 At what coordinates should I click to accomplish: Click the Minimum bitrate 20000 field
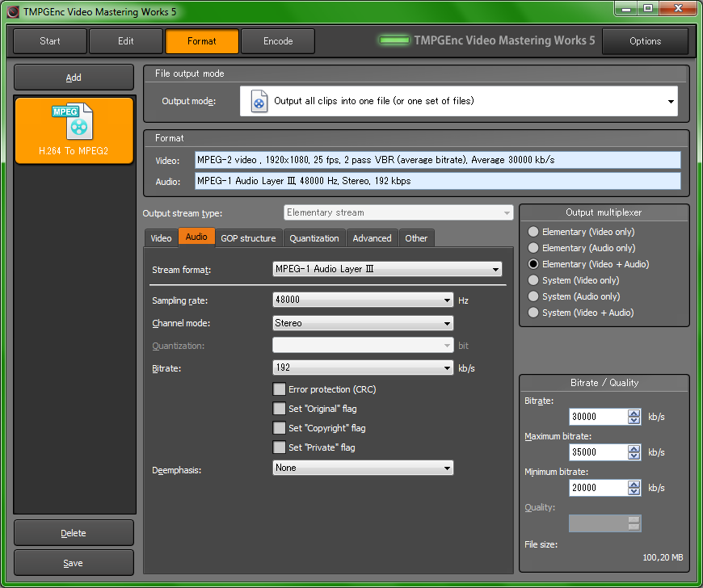coord(598,488)
